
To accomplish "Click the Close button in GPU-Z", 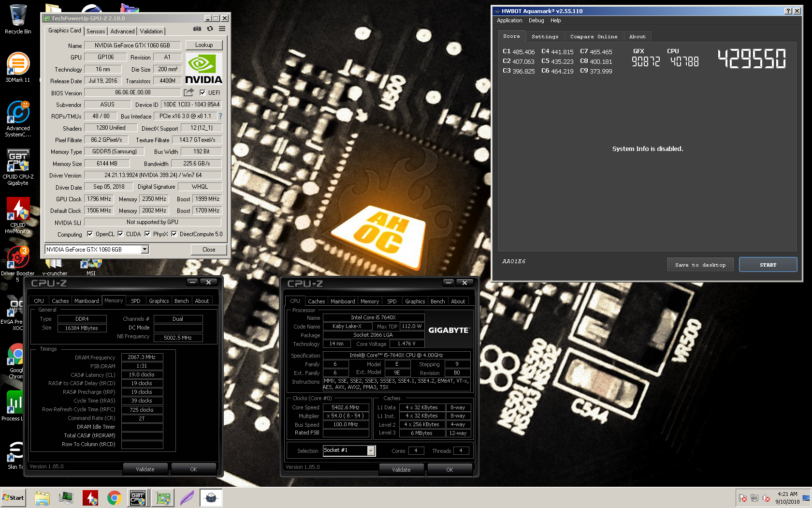I will [x=209, y=250].
